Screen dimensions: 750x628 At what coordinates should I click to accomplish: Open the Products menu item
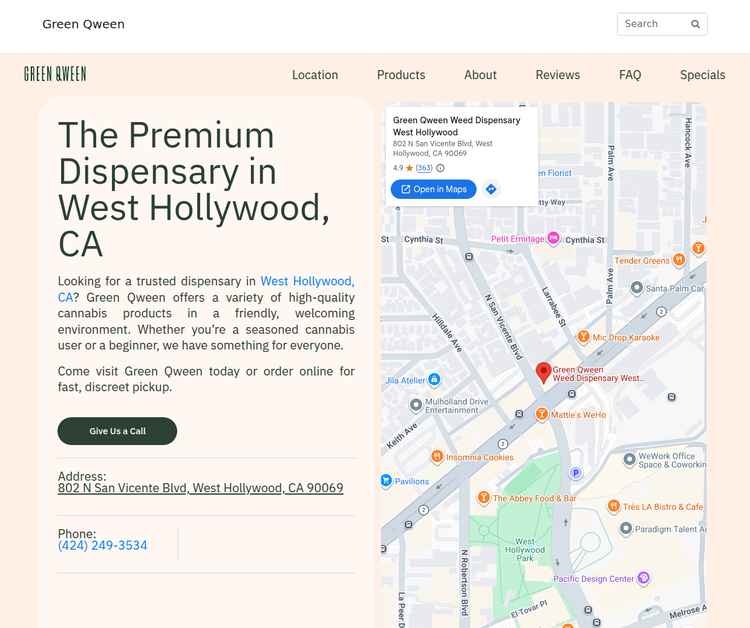(401, 75)
